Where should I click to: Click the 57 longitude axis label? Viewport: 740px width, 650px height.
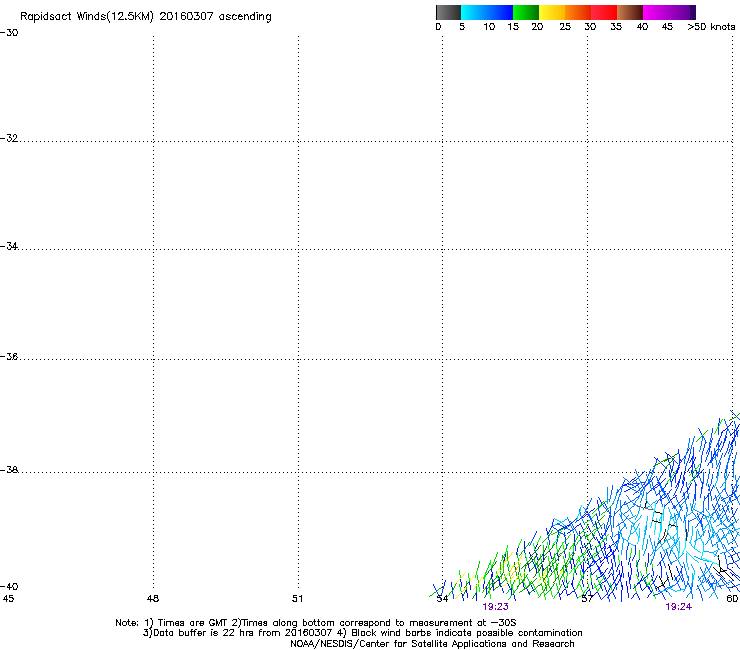587,599
